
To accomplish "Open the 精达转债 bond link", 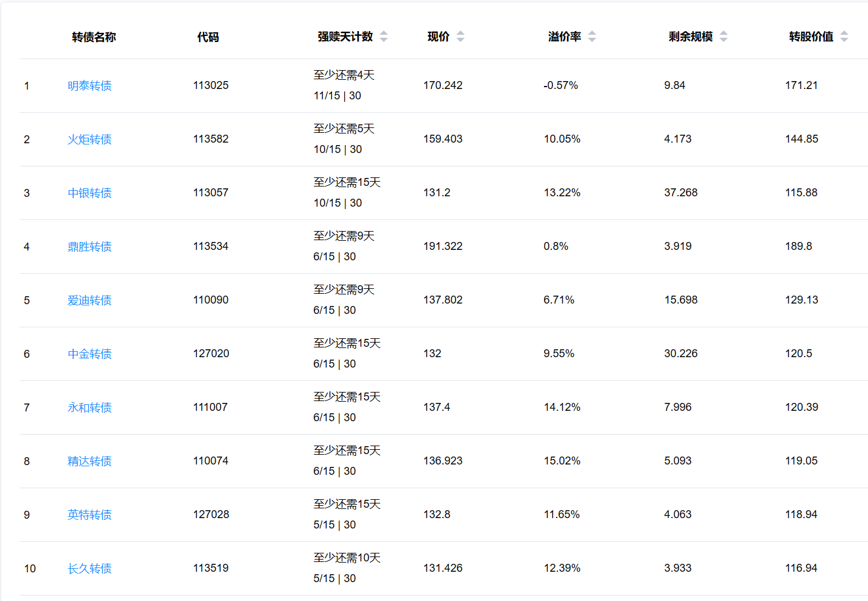I will tap(90, 461).
